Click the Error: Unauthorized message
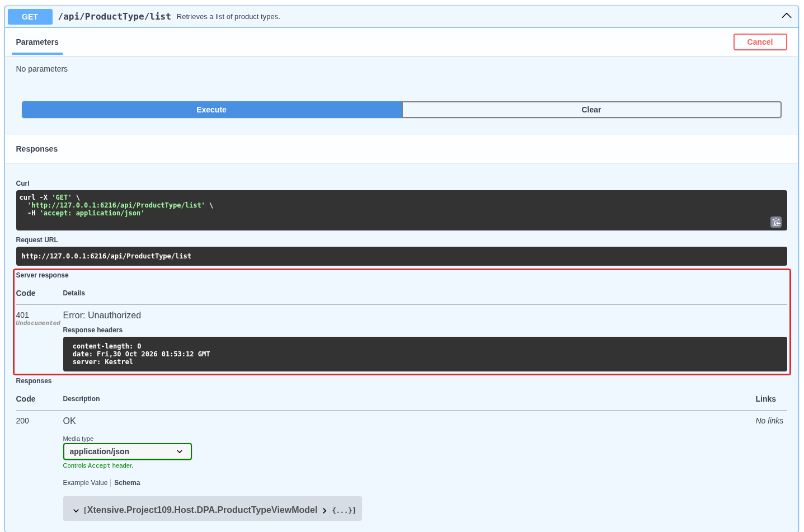 [x=102, y=316]
